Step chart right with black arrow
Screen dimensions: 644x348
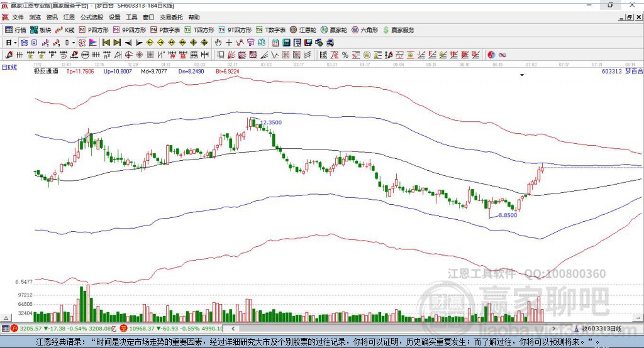click(x=139, y=43)
